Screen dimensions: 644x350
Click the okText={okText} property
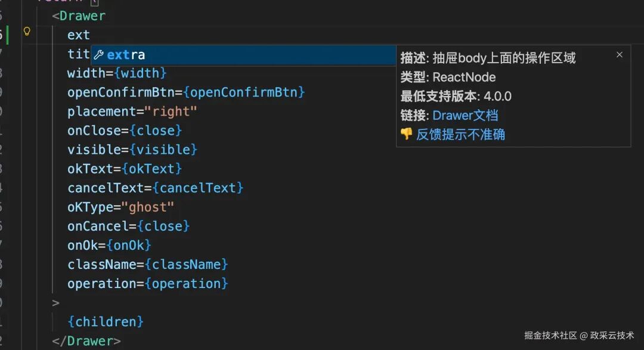click(x=123, y=168)
